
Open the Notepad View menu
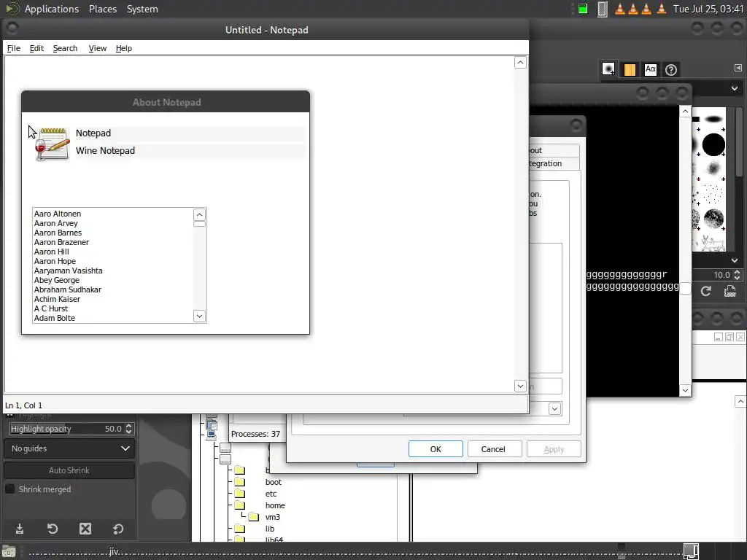(x=97, y=48)
